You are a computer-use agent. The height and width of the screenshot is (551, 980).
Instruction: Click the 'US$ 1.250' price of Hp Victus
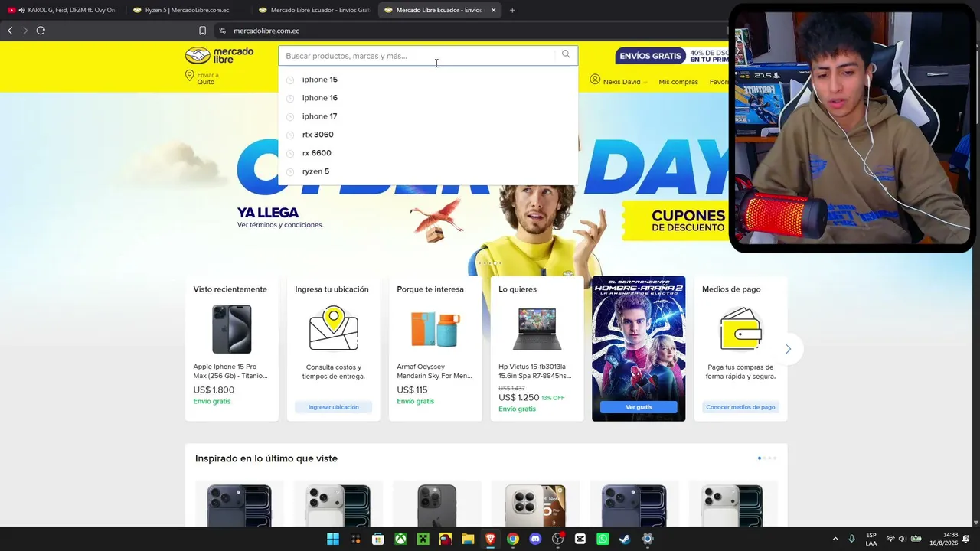(x=519, y=398)
